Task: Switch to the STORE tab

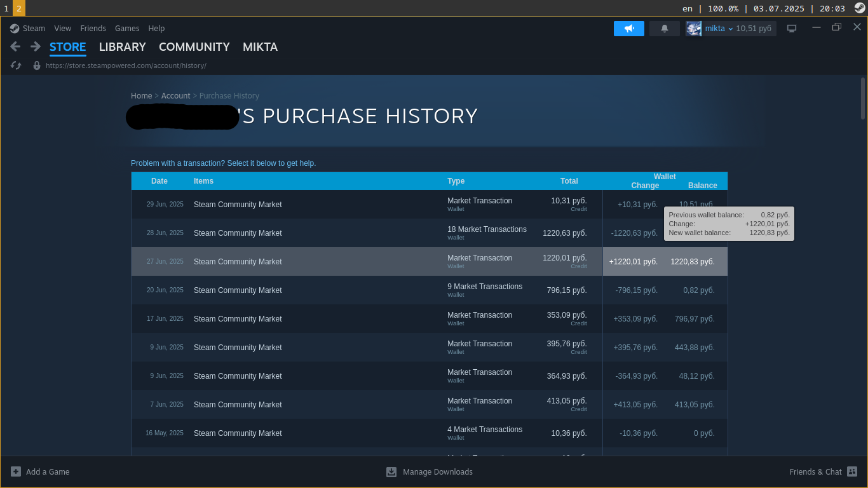Action: pos(68,47)
